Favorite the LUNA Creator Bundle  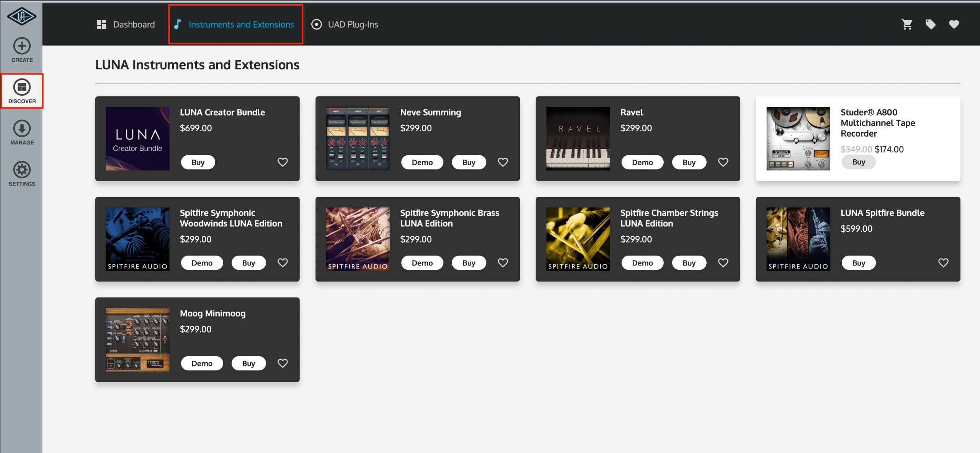point(283,162)
